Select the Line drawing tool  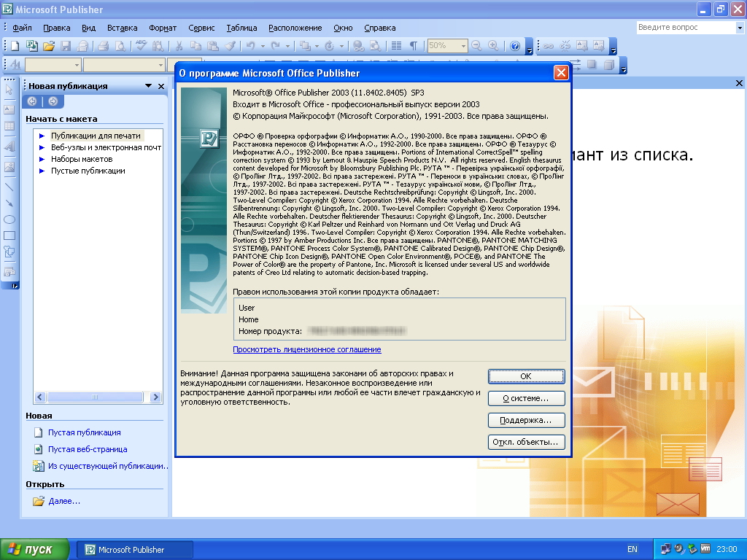coord(9,187)
